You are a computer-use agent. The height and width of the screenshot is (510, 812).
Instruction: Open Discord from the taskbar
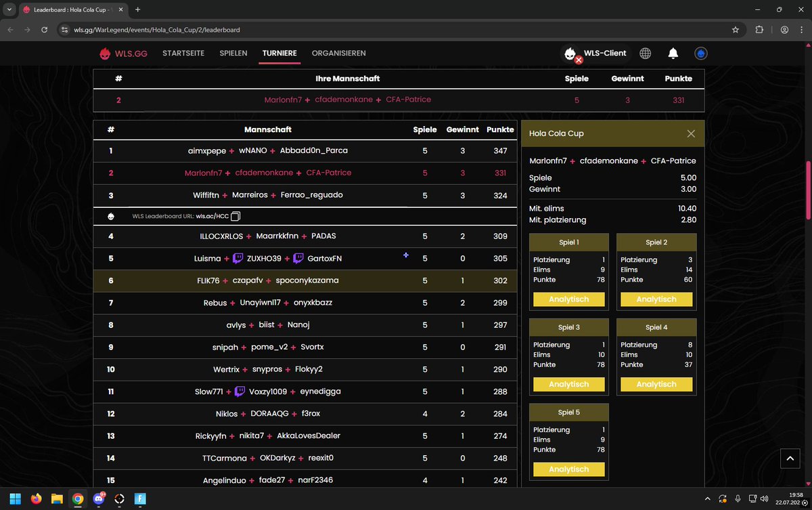(99, 499)
